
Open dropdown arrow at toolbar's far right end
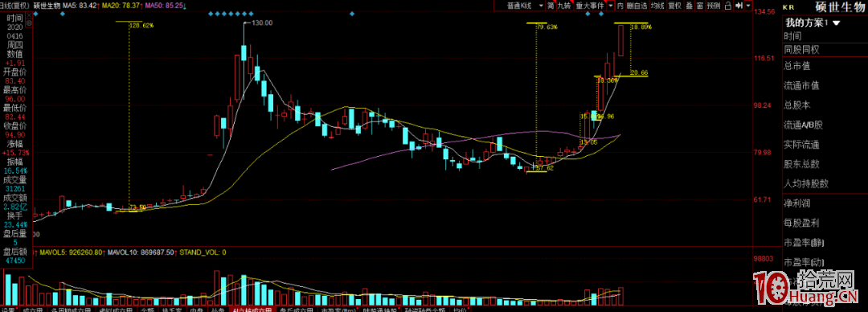[748, 6]
